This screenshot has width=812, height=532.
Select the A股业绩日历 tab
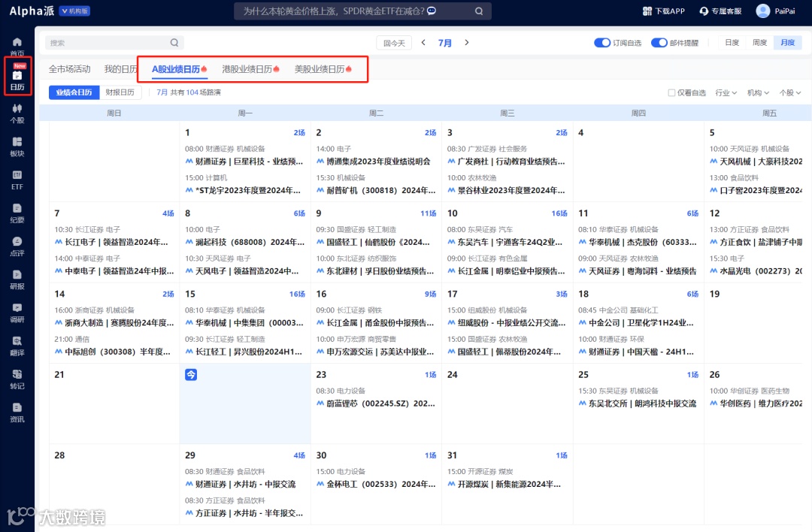pos(179,69)
